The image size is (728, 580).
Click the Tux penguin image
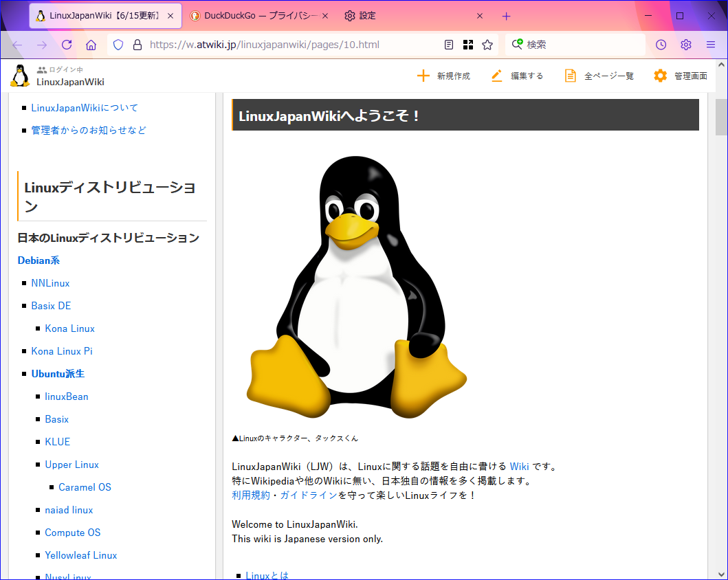pos(355,287)
